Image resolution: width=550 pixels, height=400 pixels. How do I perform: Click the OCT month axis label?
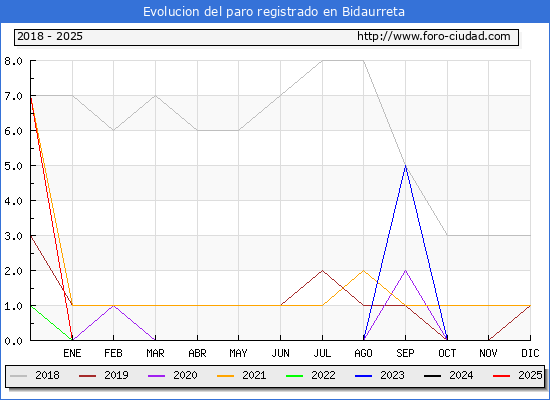[447, 353]
